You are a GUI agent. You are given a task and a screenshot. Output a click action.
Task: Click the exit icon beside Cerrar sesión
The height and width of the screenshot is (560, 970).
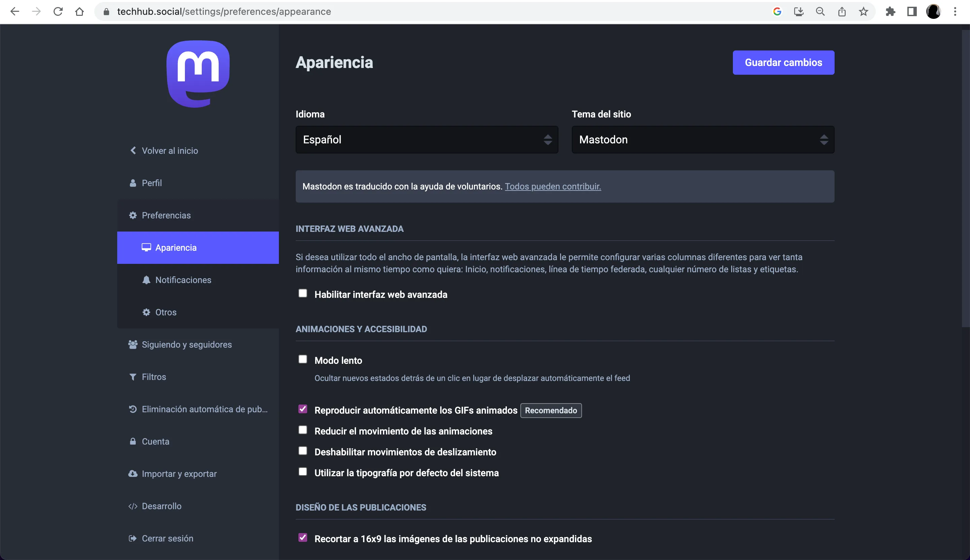[133, 538]
